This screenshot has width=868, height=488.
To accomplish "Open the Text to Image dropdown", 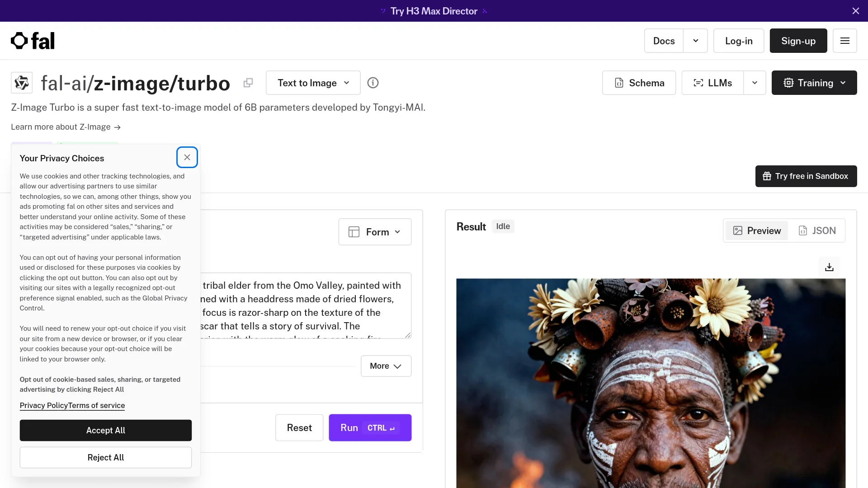I will click(313, 83).
